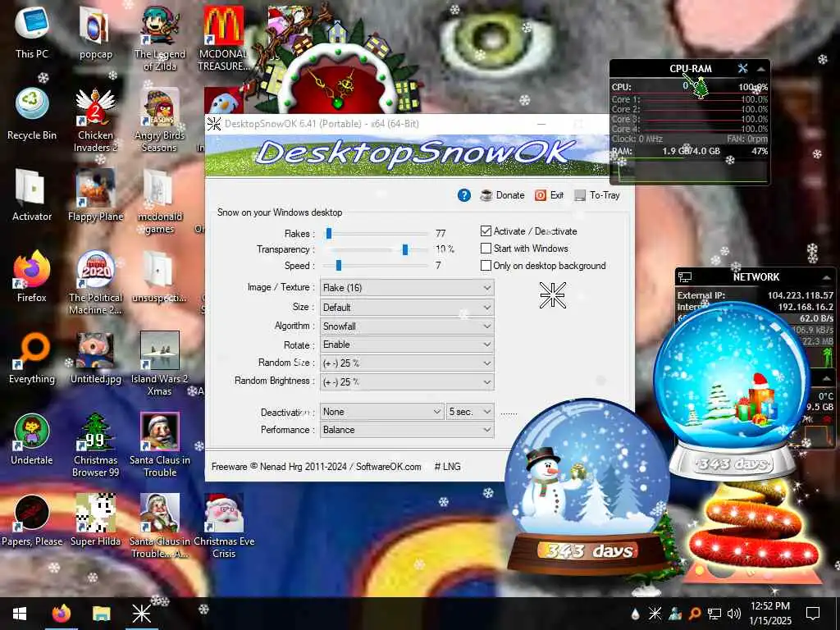
Task: Click the CPU-RAM gadget settings wrench
Action: pos(742,69)
